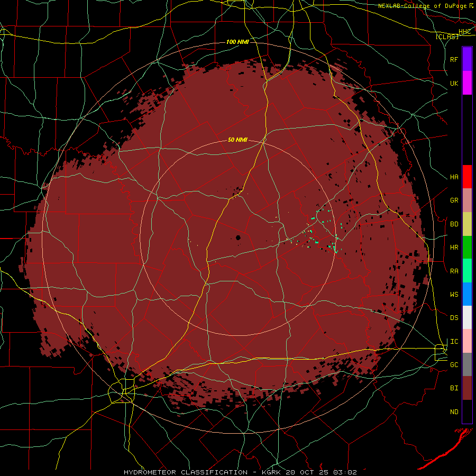Click the RF legend label
This screenshot has width=476, height=476.
(454, 59)
